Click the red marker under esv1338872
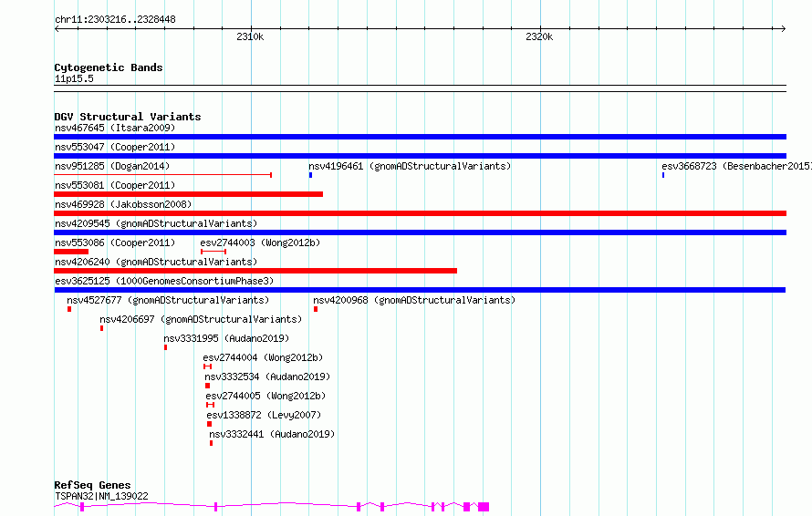 pos(209,424)
